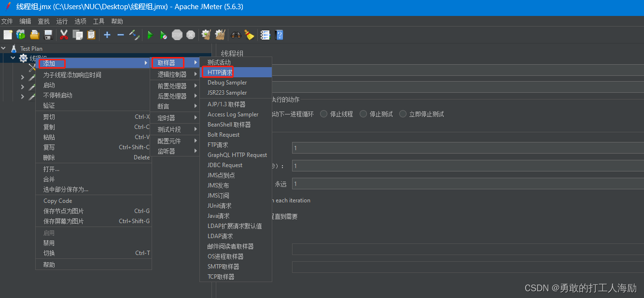
Task: Choose 测试活动 sampler
Action: tap(236, 62)
